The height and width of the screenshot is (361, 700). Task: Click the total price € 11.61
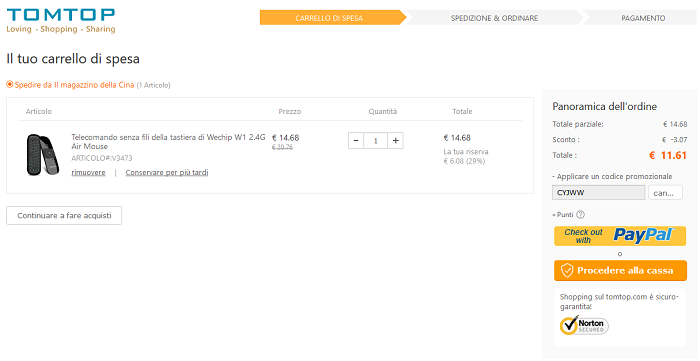[667, 155]
